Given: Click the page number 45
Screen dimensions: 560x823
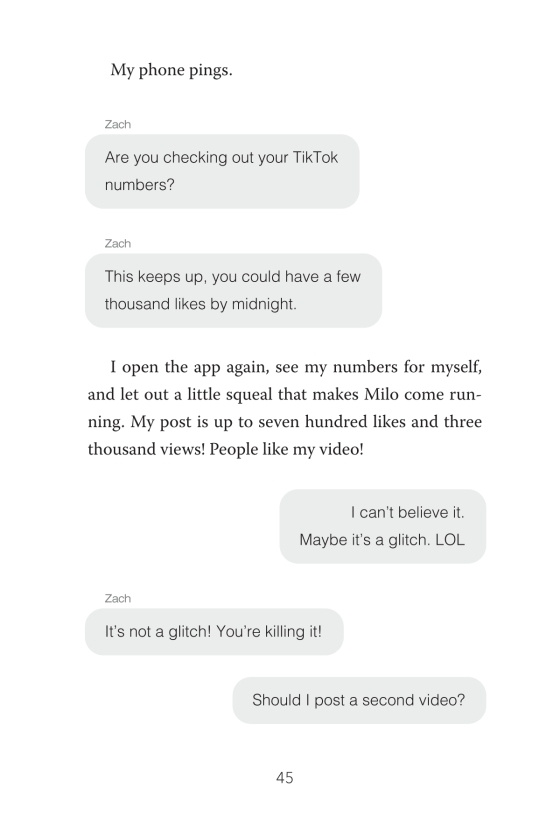Looking at the screenshot, I should click(284, 778).
